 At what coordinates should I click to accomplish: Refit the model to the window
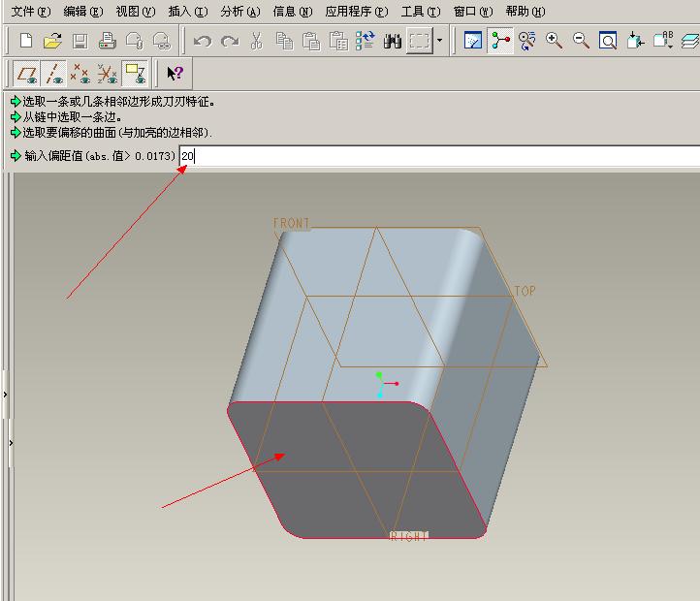coord(608,41)
